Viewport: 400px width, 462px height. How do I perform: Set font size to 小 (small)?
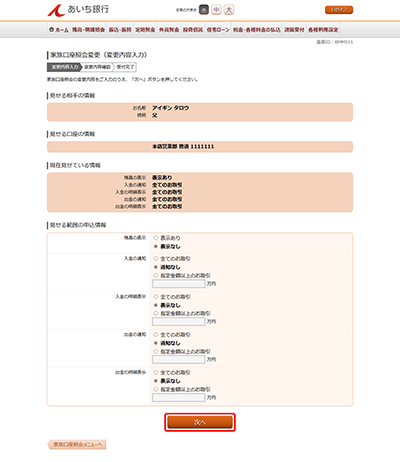204,10
